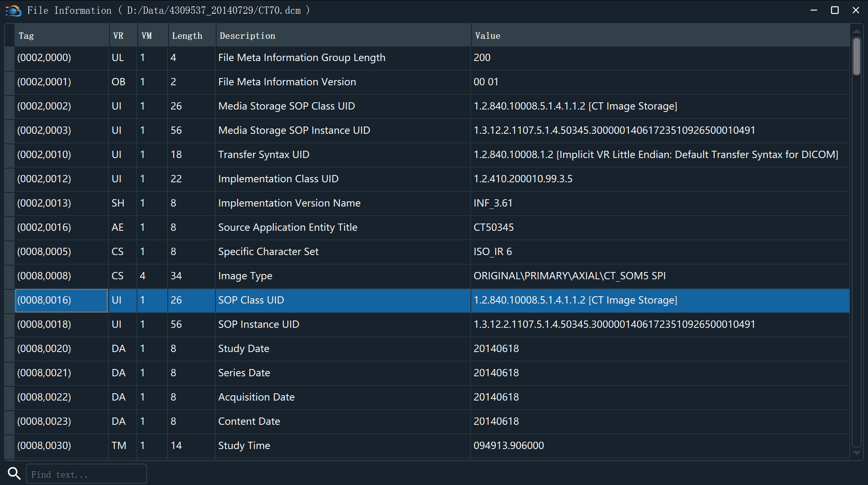The image size is (868, 485).
Task: Minimize the File Information window
Action: [814, 10]
